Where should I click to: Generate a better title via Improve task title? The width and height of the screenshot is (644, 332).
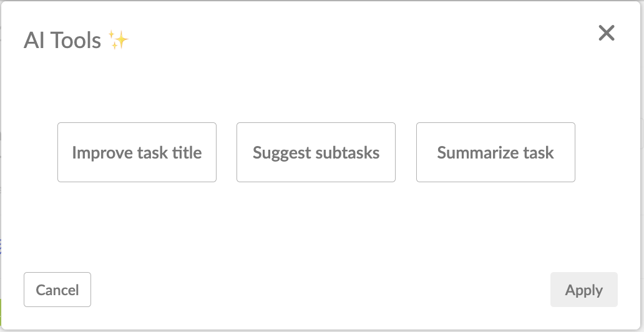[137, 152]
